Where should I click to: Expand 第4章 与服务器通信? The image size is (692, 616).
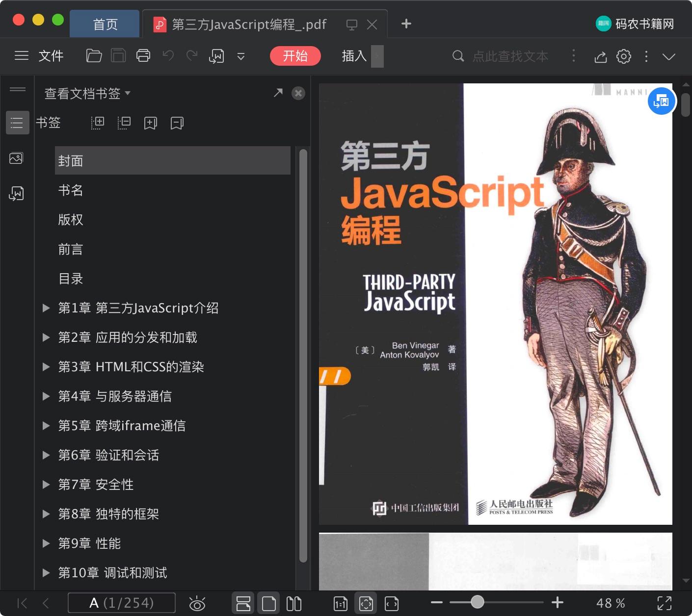point(46,396)
